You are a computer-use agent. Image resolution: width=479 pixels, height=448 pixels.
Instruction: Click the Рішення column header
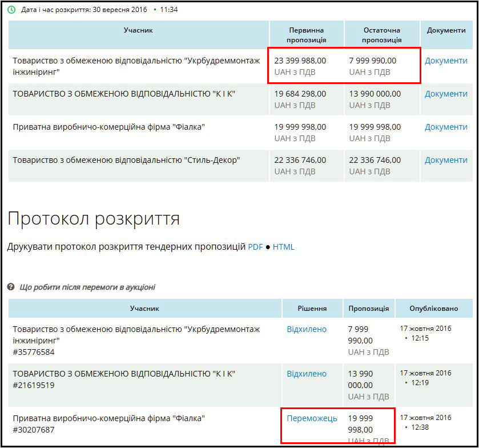(312, 308)
